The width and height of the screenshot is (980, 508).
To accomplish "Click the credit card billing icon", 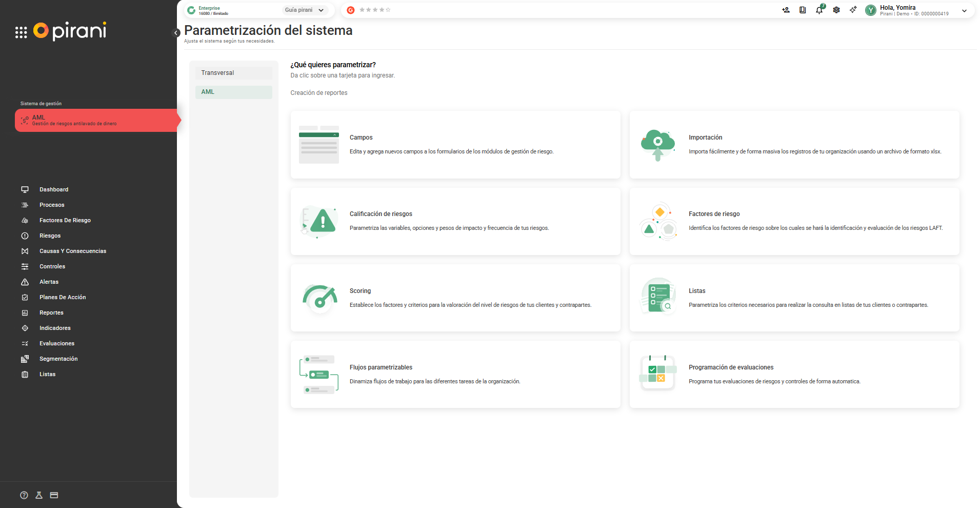I will (x=54, y=495).
